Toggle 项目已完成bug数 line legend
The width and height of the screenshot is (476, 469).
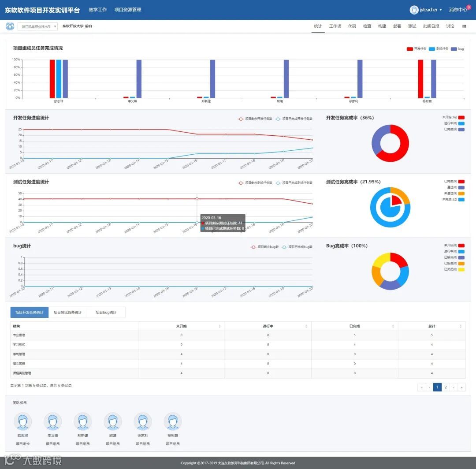tap(297, 247)
